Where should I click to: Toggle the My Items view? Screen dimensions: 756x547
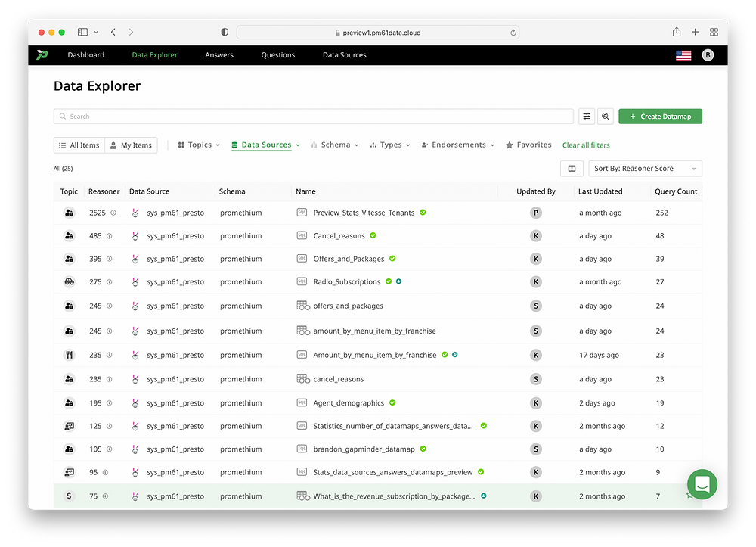pos(130,145)
